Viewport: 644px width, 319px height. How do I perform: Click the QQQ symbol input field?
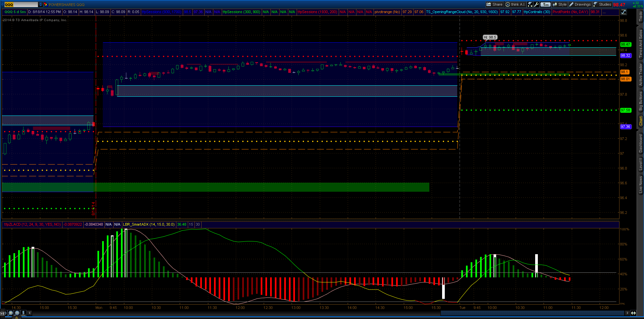21,4
